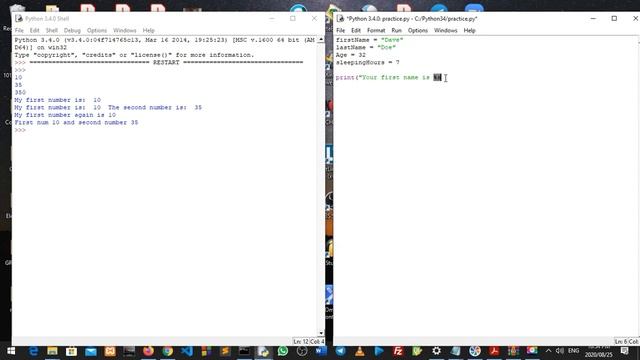Open Format menu in practice.py editor
Screen dimensions: 640x360
click(x=376, y=31)
